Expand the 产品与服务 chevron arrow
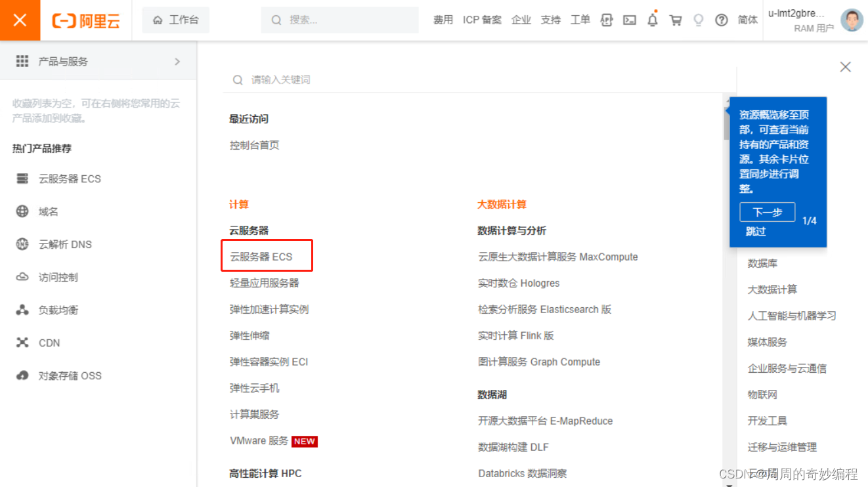Viewport: 868px width, 487px height. 177,61
